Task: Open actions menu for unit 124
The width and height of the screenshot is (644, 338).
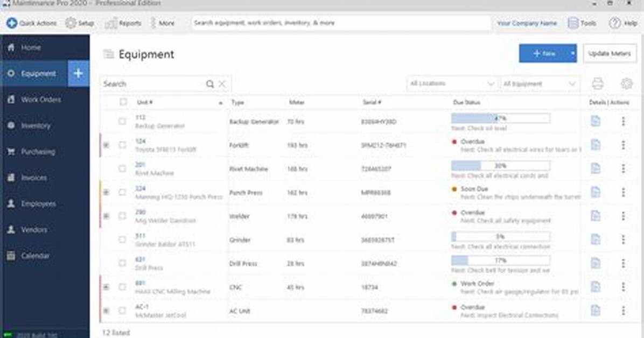Action: point(624,145)
